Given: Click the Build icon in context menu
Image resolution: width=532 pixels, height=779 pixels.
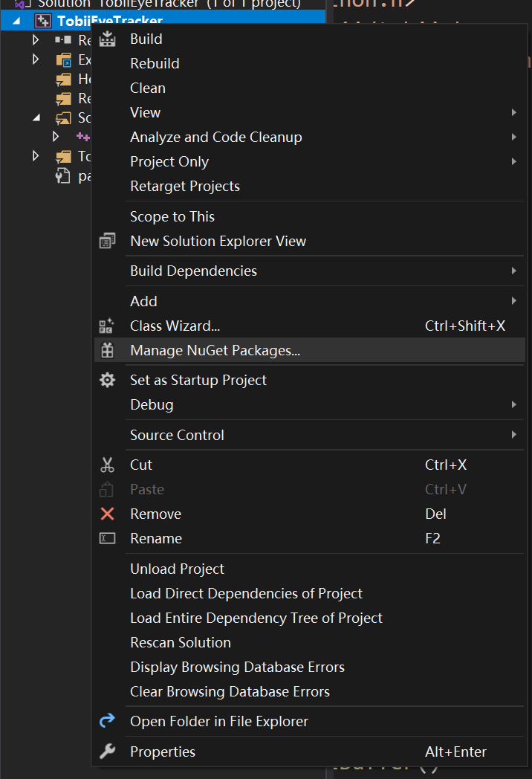Looking at the screenshot, I should (107, 39).
